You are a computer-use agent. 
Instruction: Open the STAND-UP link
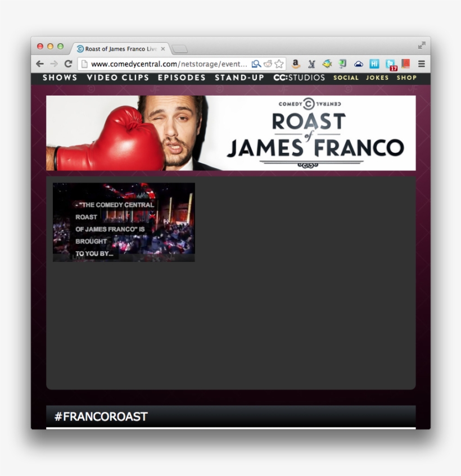(238, 78)
